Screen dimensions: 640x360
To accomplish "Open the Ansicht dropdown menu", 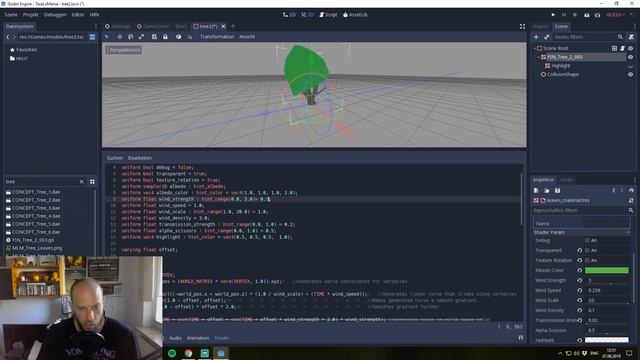I will click(x=247, y=37).
